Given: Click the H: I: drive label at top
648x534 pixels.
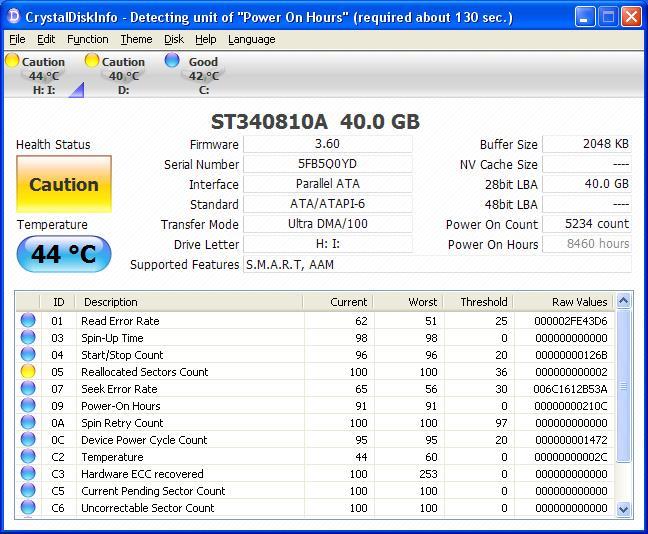Looking at the screenshot, I should coord(44,90).
